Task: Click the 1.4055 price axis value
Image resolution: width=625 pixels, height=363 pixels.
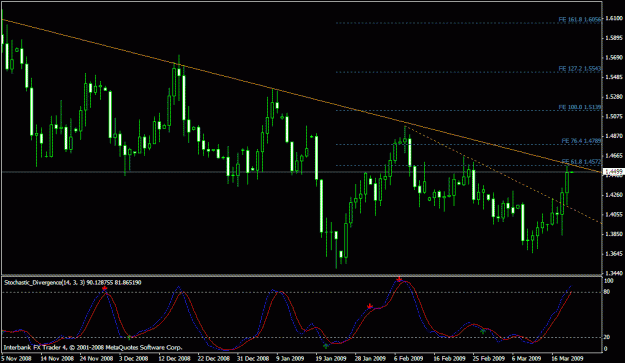Action: [614, 214]
